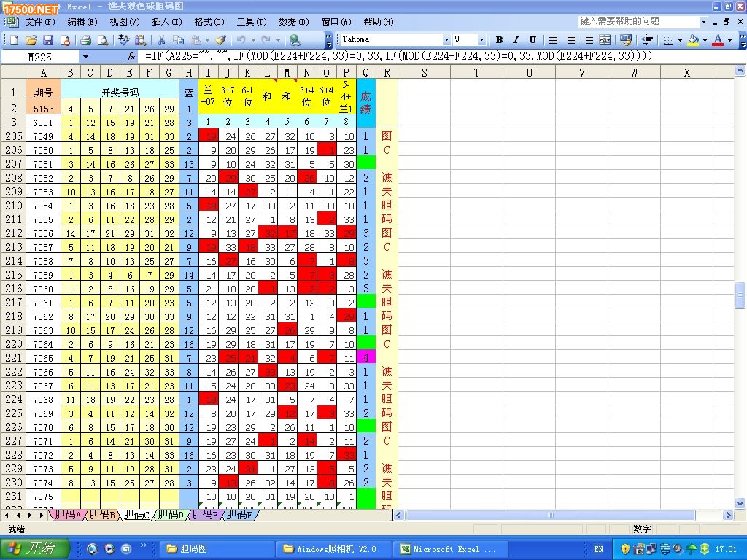
Task: Center-align the cell text
Action: pos(571,40)
